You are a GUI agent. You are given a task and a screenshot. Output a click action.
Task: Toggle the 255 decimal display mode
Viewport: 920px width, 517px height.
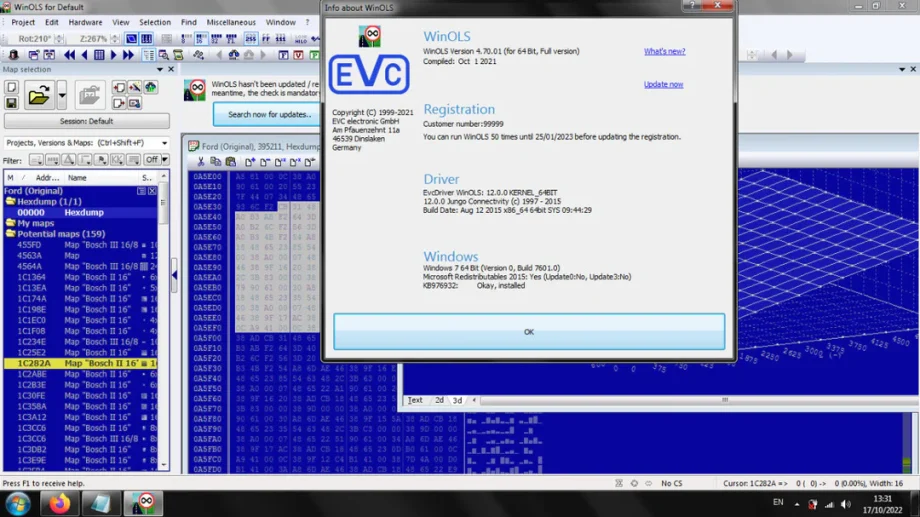251,39
